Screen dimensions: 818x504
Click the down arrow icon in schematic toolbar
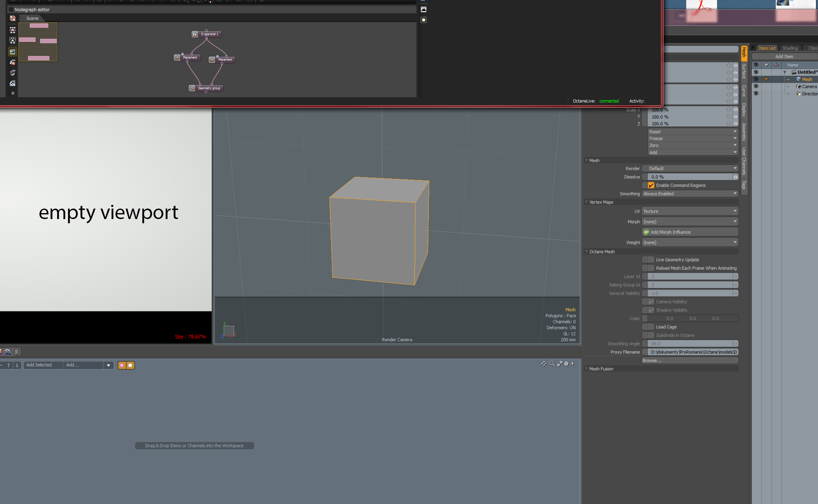[x=17, y=365]
